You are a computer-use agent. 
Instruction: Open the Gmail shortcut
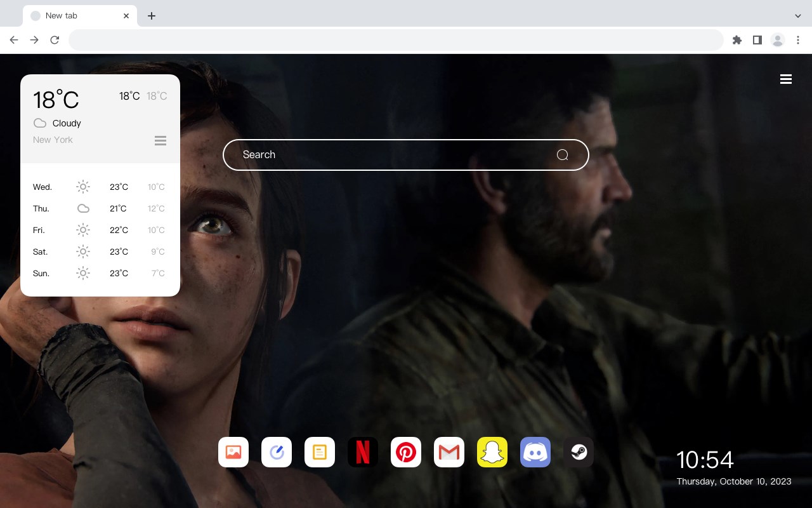coord(449,452)
